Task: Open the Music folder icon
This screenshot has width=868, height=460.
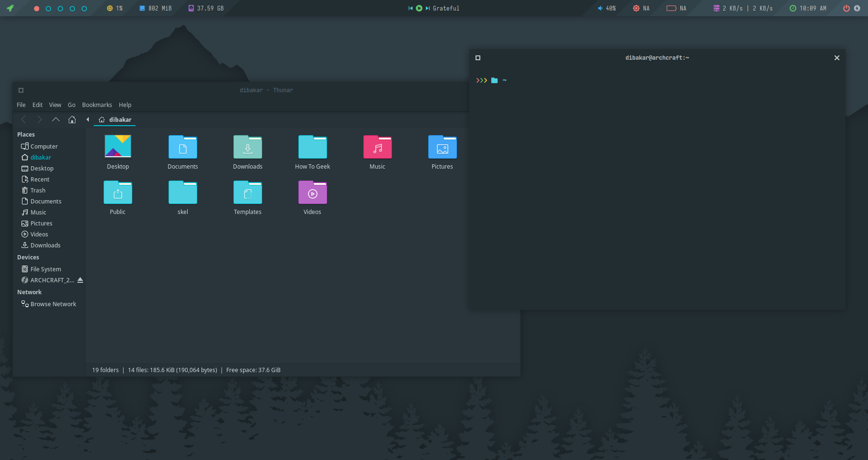Action: pos(378,147)
